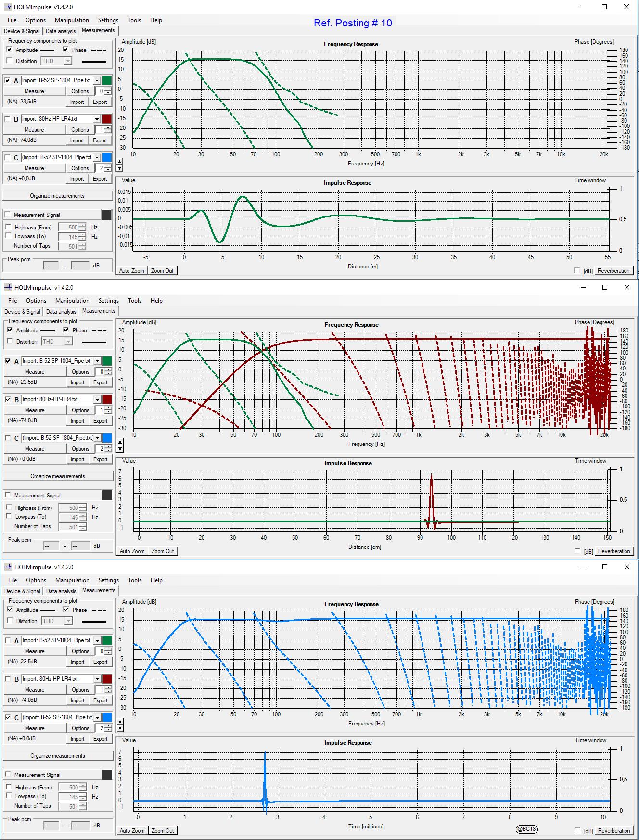Click up arrow between graphs in middle window

[x=120, y=442]
